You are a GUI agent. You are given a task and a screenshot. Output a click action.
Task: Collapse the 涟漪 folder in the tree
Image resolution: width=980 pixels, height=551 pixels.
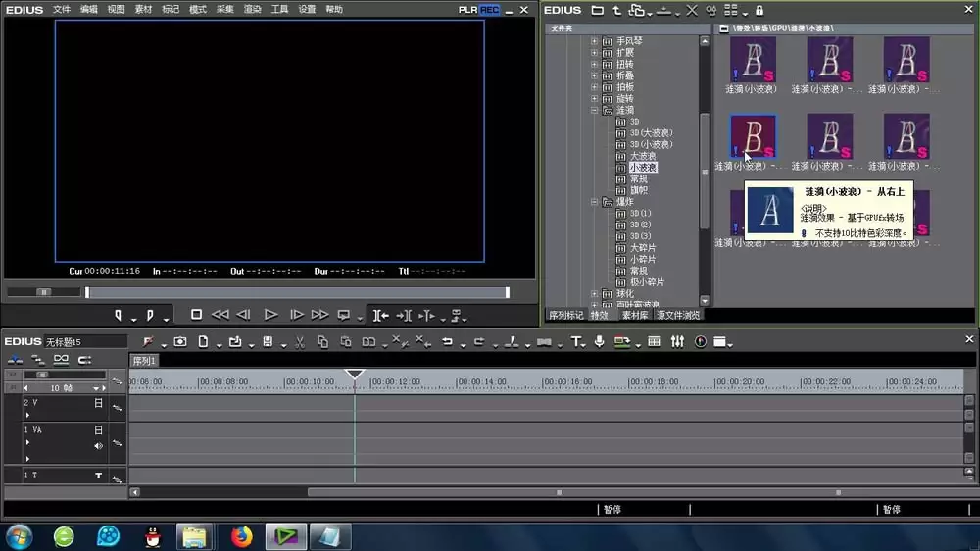coord(595,110)
